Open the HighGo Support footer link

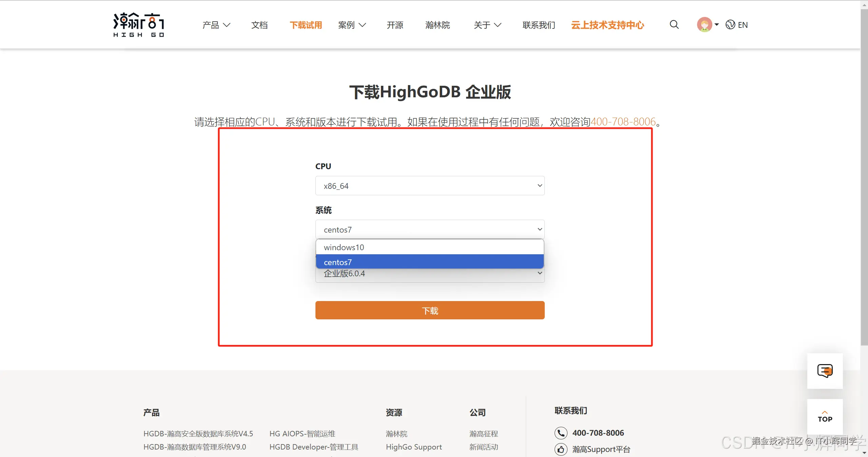(x=413, y=447)
